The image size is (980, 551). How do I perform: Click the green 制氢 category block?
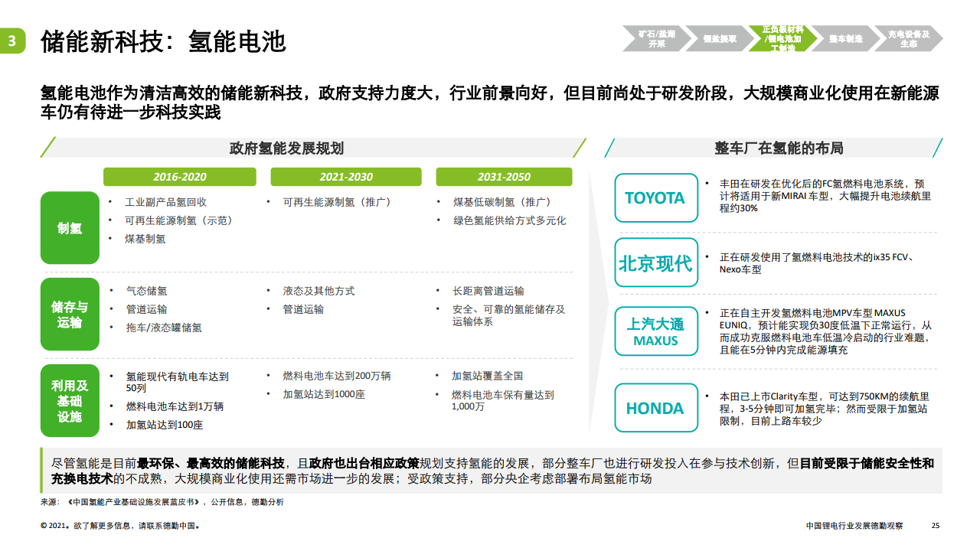pyautogui.click(x=70, y=228)
